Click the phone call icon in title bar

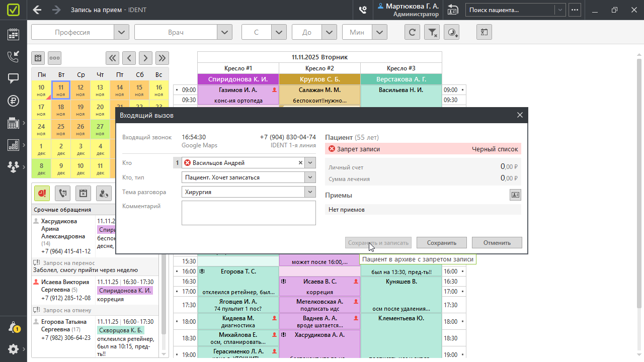coord(362,10)
